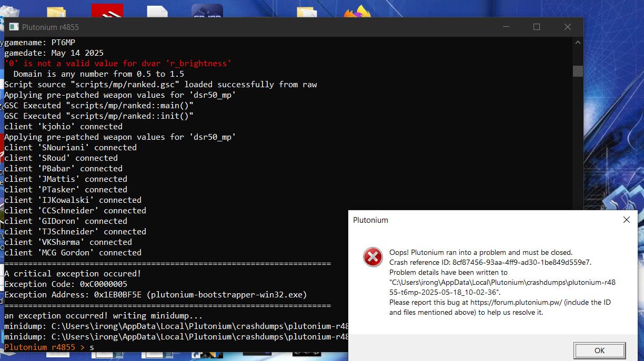Select the red application icon on desktop
This screenshot has width=644, height=361.
tap(107, 11)
